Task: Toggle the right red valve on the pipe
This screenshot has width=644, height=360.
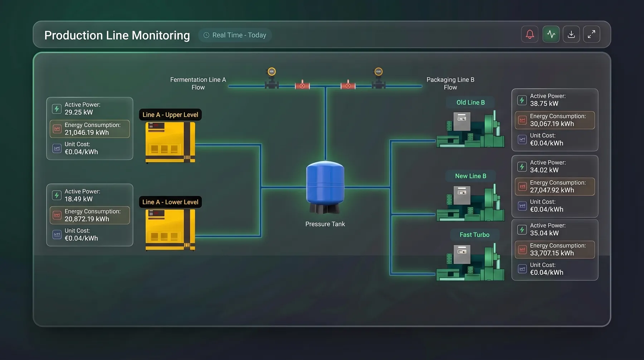Action: [x=348, y=85]
